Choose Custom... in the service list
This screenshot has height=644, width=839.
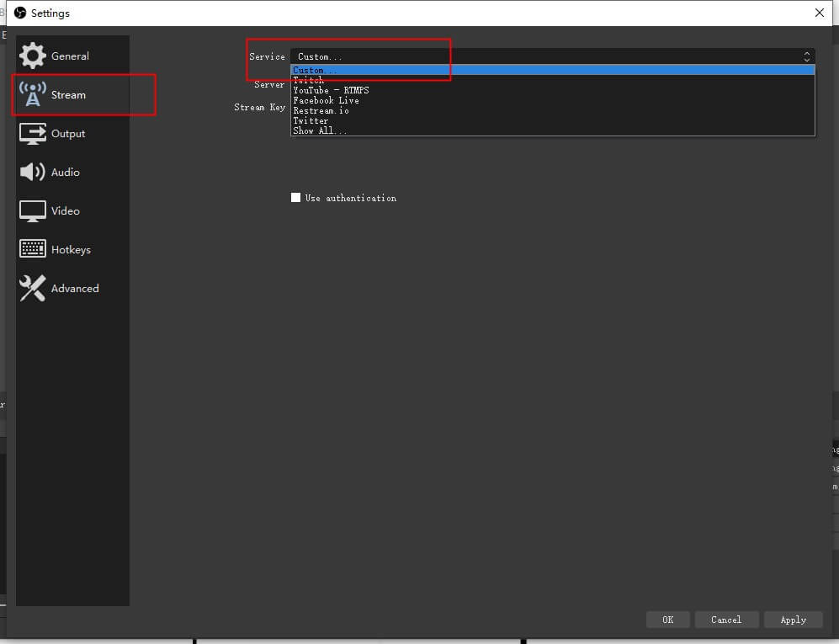[552, 70]
